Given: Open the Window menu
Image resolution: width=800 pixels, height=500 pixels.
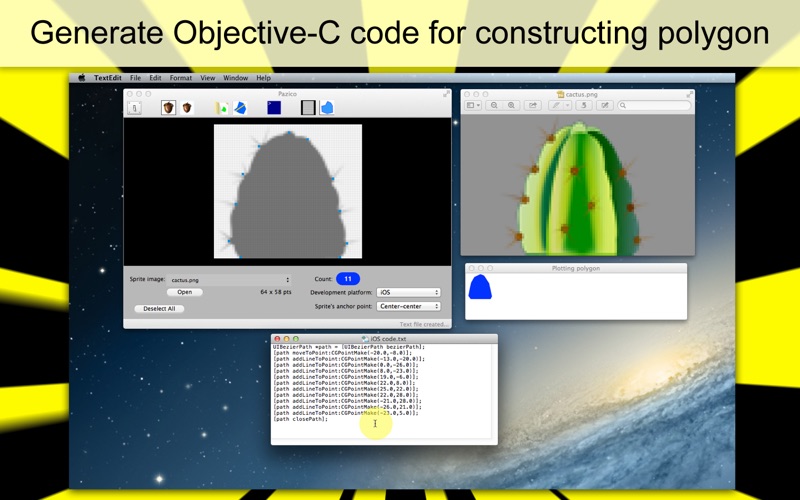Looking at the screenshot, I should pyautogui.click(x=235, y=78).
